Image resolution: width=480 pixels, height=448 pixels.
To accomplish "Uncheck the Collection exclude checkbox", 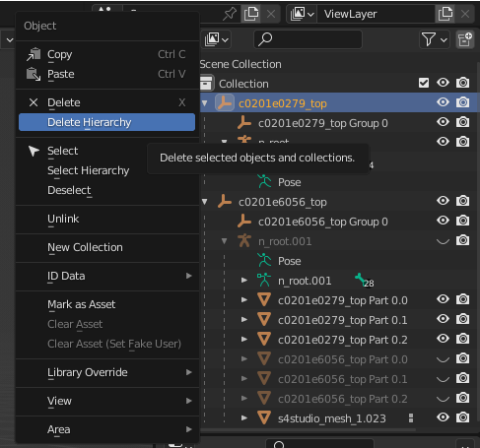I will click(424, 83).
